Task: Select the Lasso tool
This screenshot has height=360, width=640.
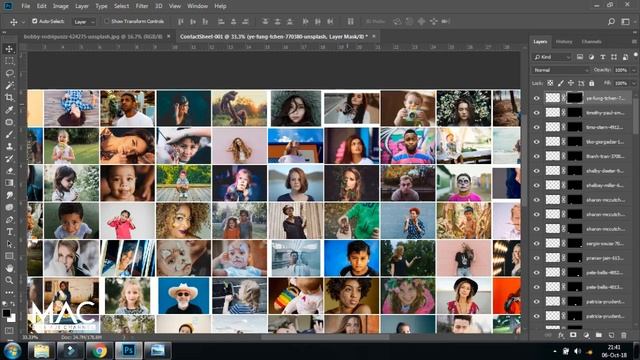Action: tap(9, 73)
